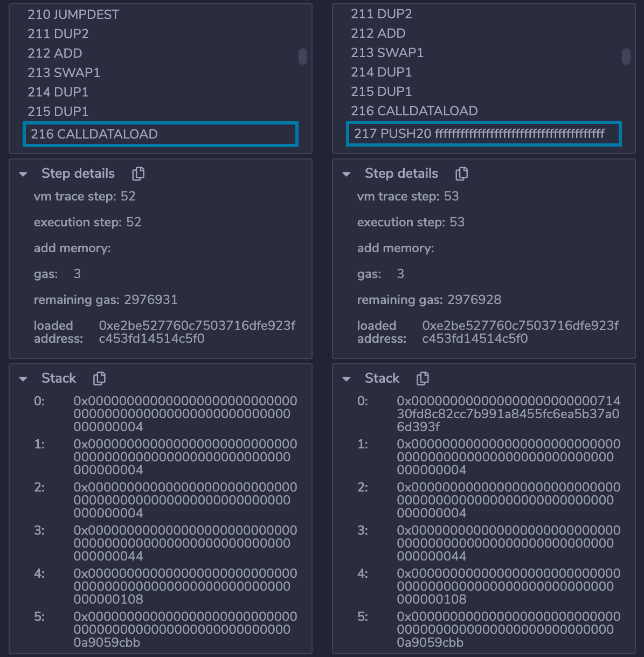
Task: Click loaded address value in left panel
Action: coord(197,332)
